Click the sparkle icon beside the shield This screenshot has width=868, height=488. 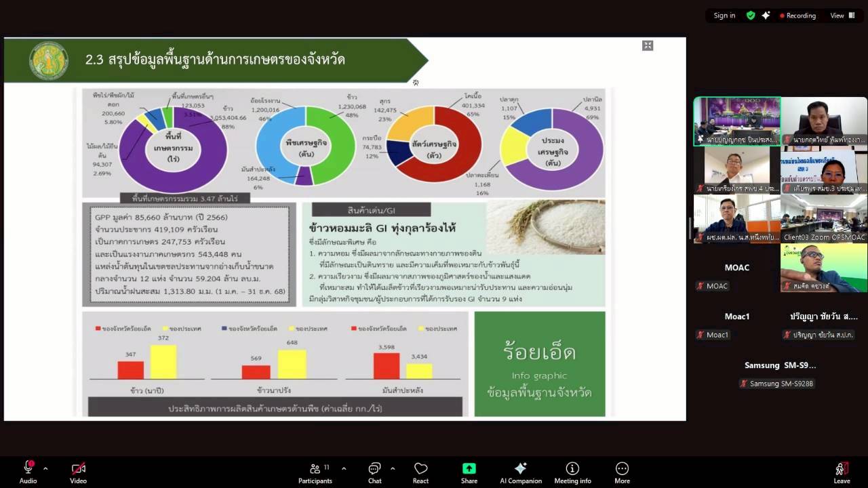click(766, 16)
